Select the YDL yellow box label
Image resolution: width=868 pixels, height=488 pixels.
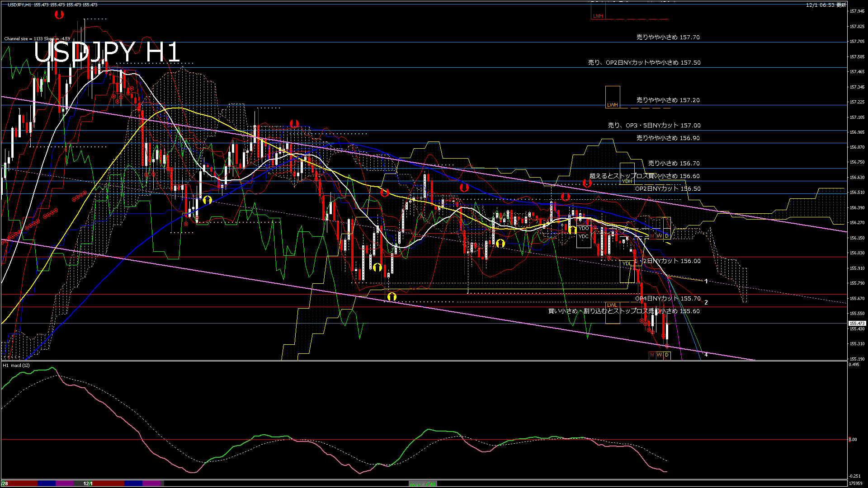(x=627, y=263)
